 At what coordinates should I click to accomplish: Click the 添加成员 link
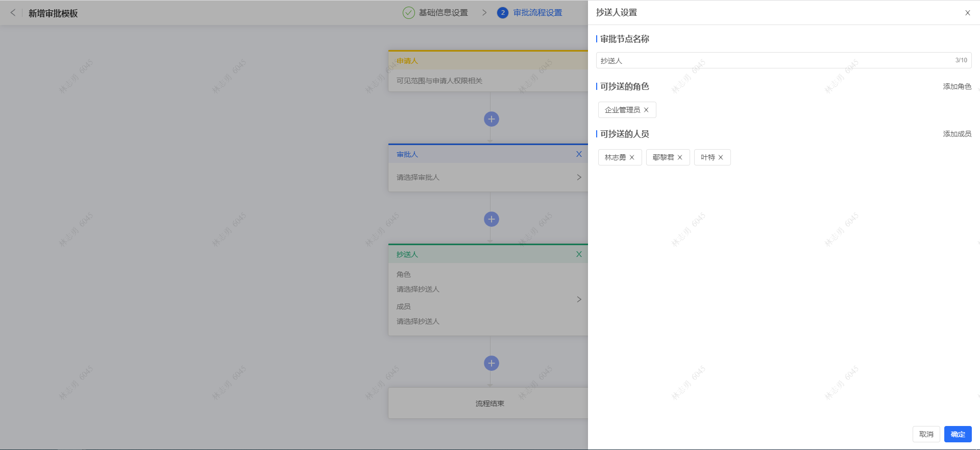tap(957, 134)
